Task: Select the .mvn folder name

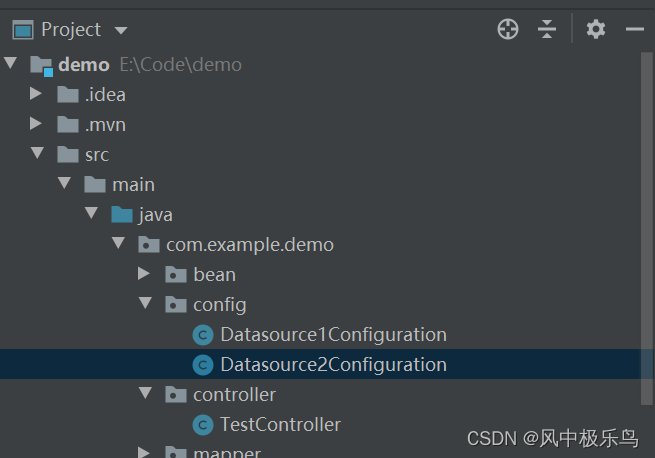Action: click(105, 125)
